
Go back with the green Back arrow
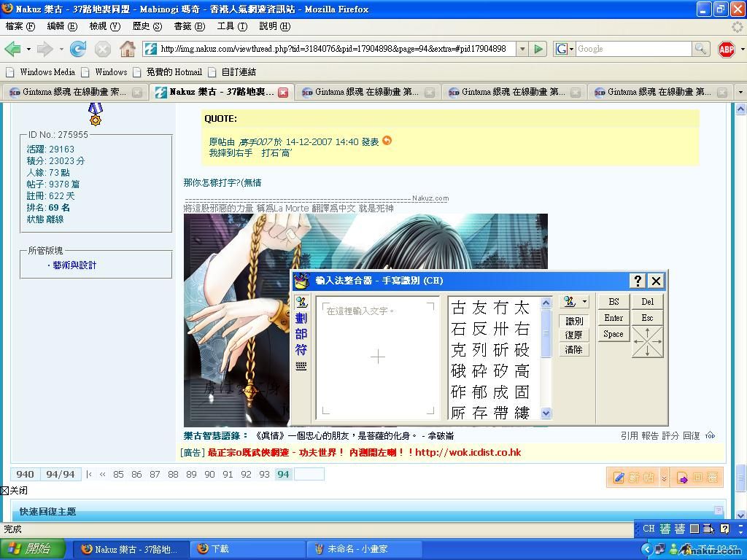12,49
